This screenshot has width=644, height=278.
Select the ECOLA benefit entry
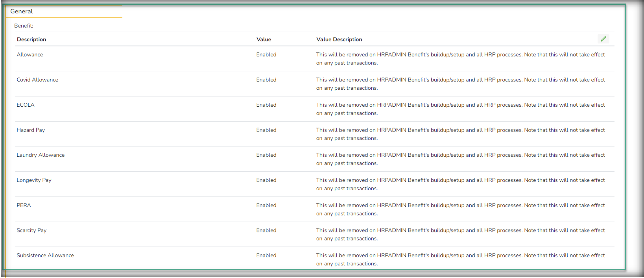[x=26, y=105]
